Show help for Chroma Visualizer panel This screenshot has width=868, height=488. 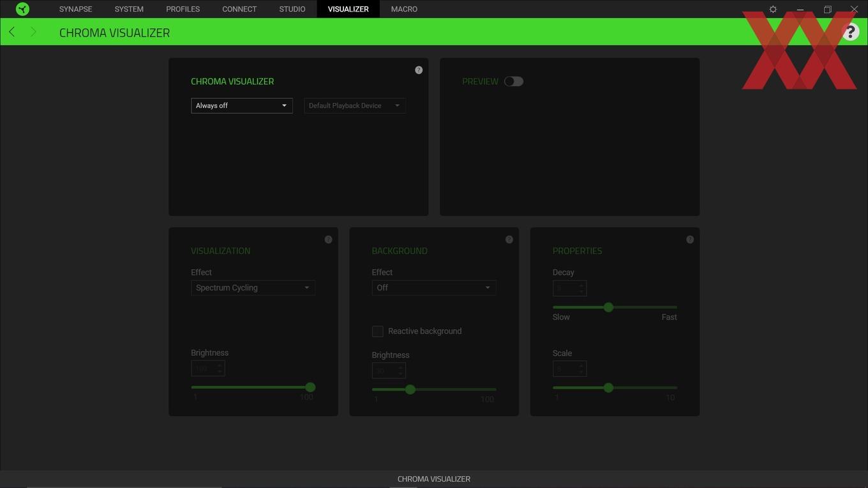pyautogui.click(x=419, y=70)
